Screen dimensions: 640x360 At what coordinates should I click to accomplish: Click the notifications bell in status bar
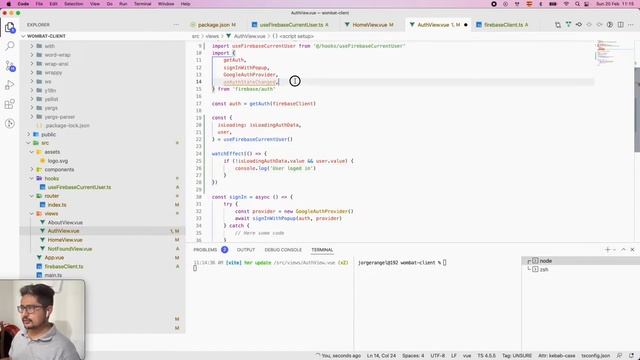point(631,356)
